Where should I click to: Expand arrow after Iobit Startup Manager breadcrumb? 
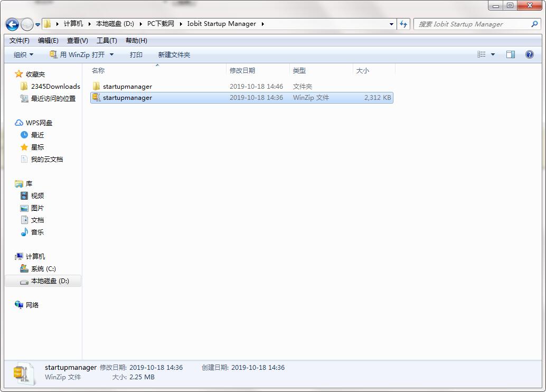pyautogui.click(x=262, y=24)
